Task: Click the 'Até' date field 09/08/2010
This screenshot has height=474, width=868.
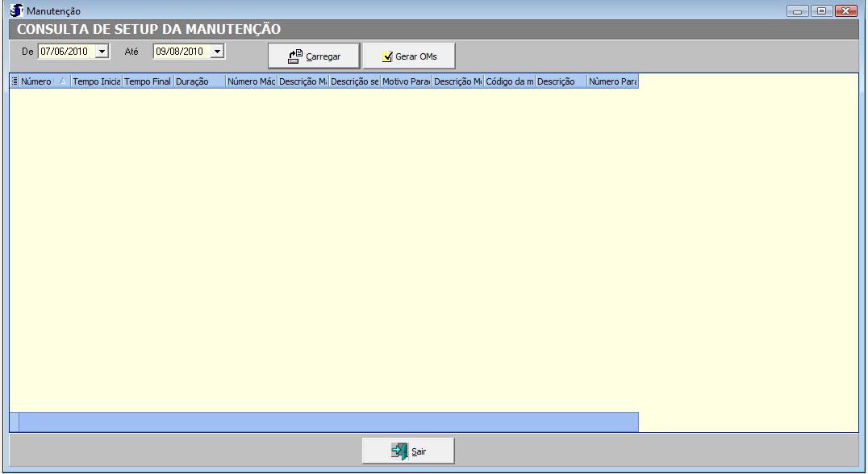Action: click(181, 52)
